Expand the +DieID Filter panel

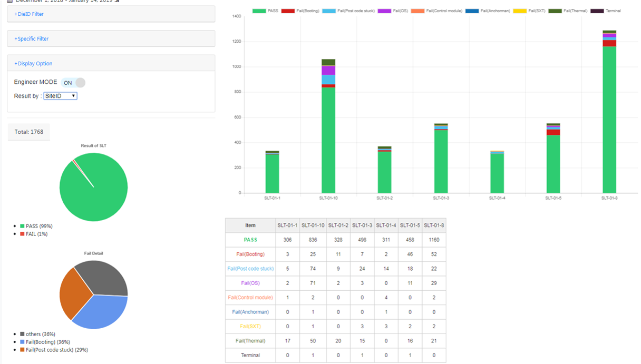coord(29,14)
